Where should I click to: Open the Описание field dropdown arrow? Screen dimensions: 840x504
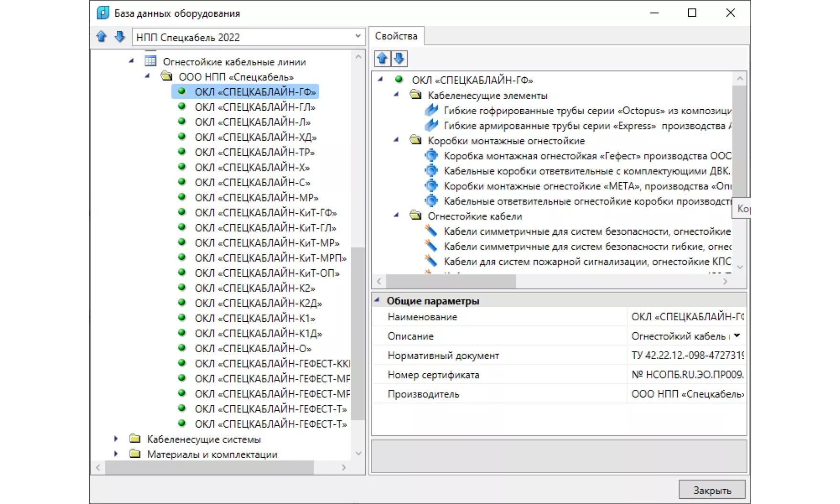pyautogui.click(x=736, y=336)
